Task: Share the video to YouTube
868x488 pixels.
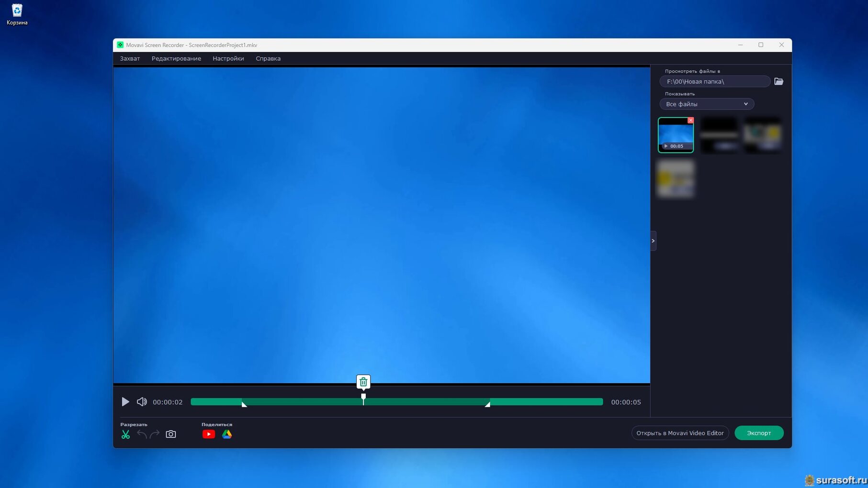Action: click(x=209, y=434)
